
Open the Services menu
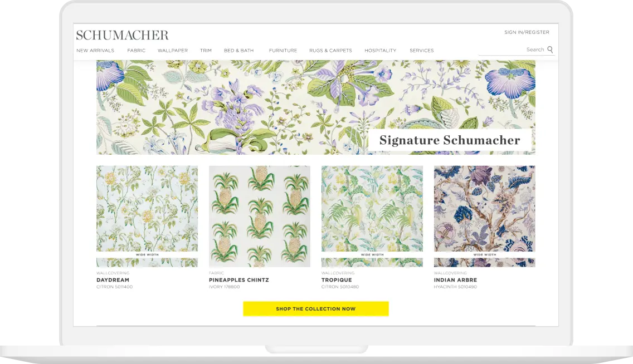pyautogui.click(x=421, y=51)
